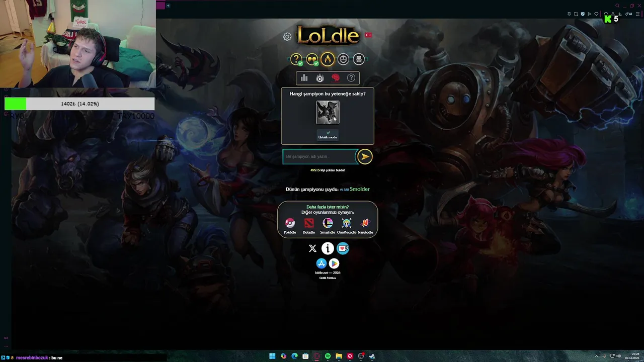Open the Gizlilik Politikası privacy policy link
Image resolution: width=644 pixels, height=362 pixels.
pos(328,278)
